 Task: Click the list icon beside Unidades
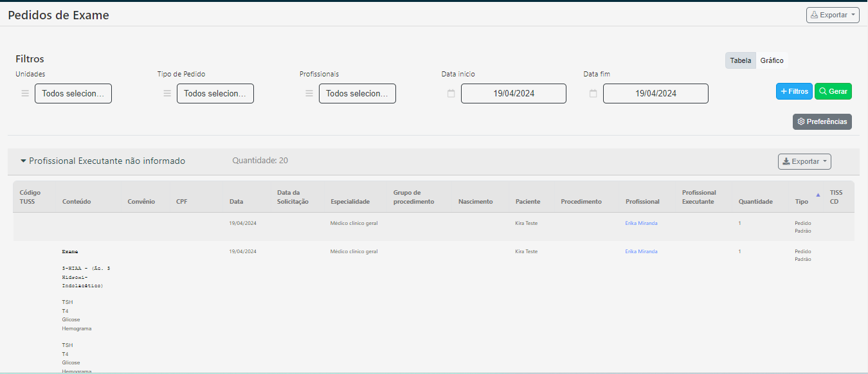click(x=25, y=94)
